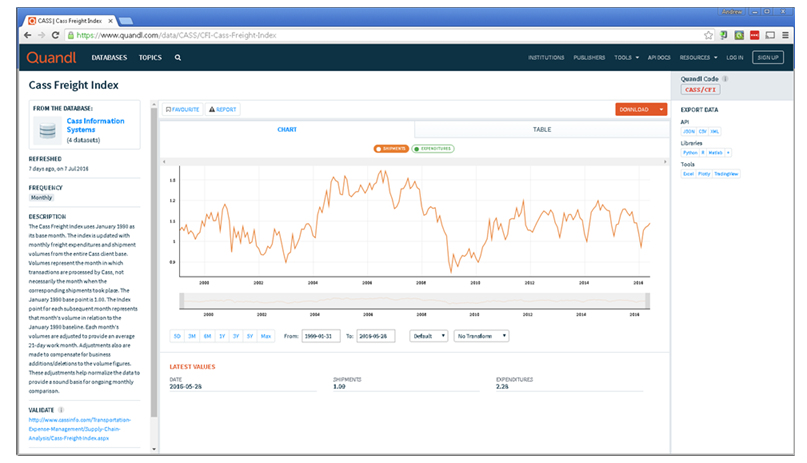Select the 3M range button
The height and width of the screenshot is (463, 807).
tap(192, 336)
